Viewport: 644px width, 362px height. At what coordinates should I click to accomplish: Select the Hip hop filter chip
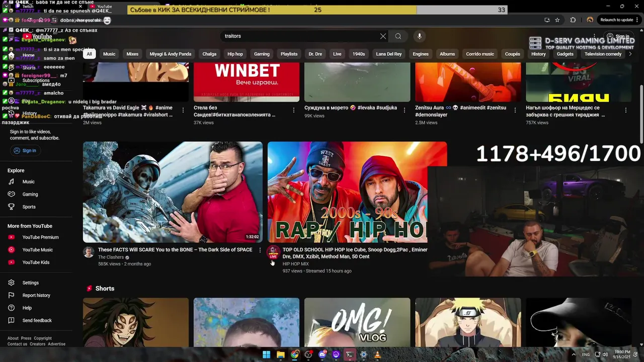(x=235, y=54)
